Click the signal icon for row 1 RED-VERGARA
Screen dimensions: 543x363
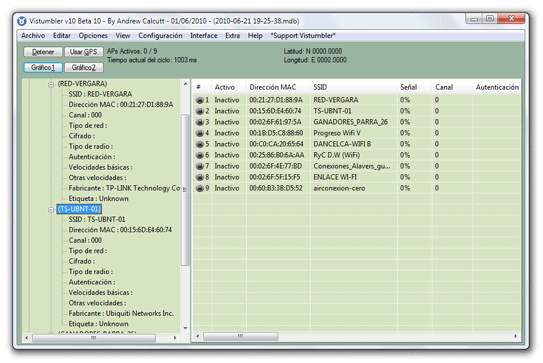199,100
